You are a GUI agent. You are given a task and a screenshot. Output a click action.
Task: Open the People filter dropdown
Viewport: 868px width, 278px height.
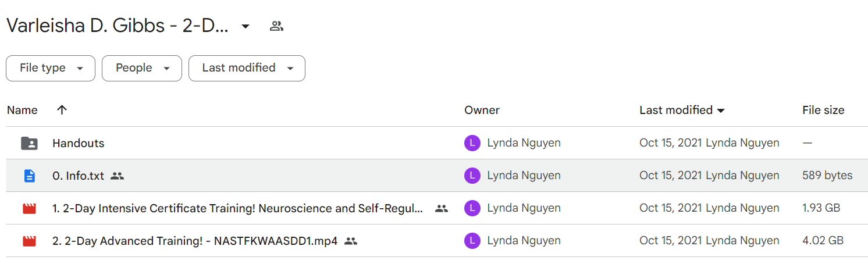pos(142,68)
